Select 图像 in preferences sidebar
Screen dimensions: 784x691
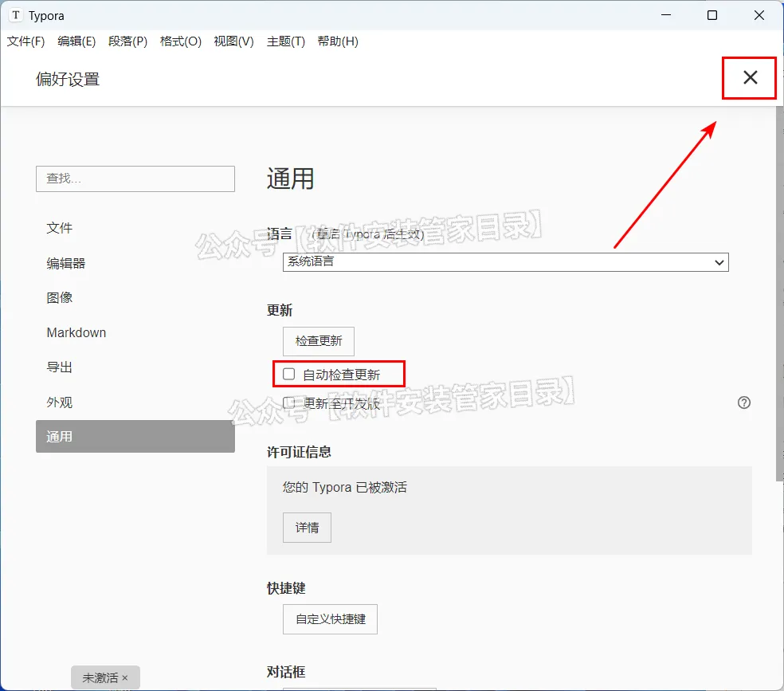click(135, 298)
